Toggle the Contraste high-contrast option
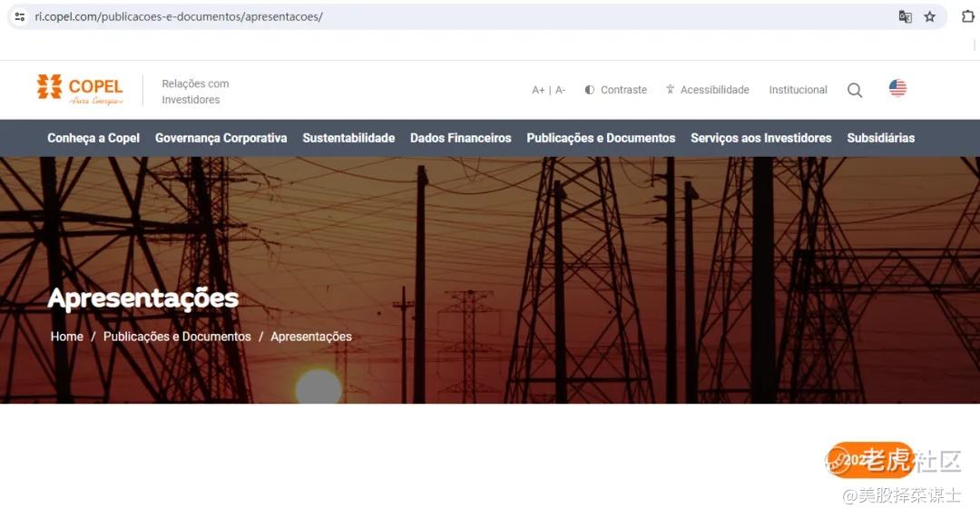This screenshot has height=518, width=980. pos(615,90)
